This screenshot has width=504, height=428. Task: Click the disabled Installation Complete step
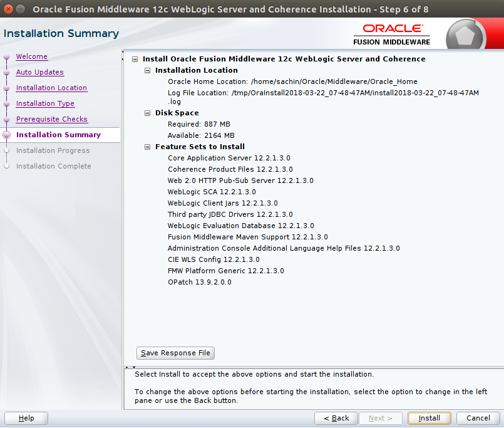coord(54,166)
